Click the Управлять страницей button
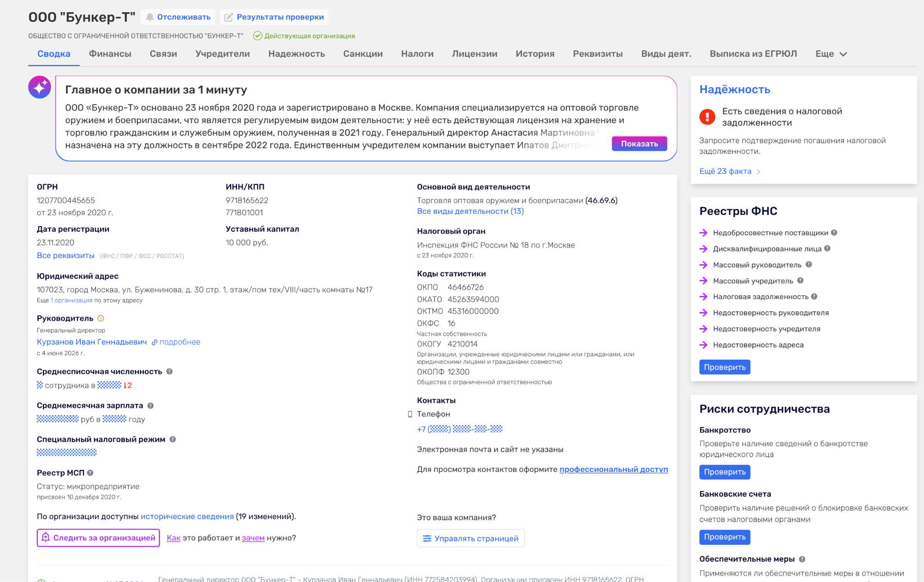This screenshot has width=924, height=582. click(x=471, y=538)
